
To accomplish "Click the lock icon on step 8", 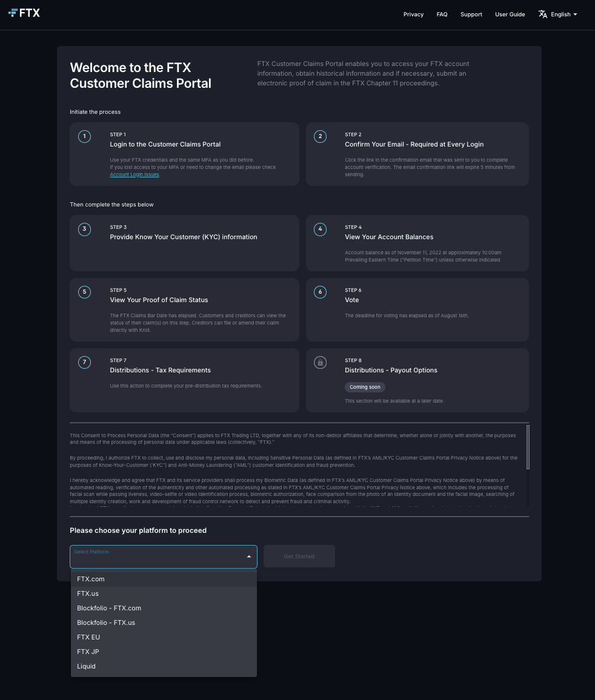I will pyautogui.click(x=321, y=362).
